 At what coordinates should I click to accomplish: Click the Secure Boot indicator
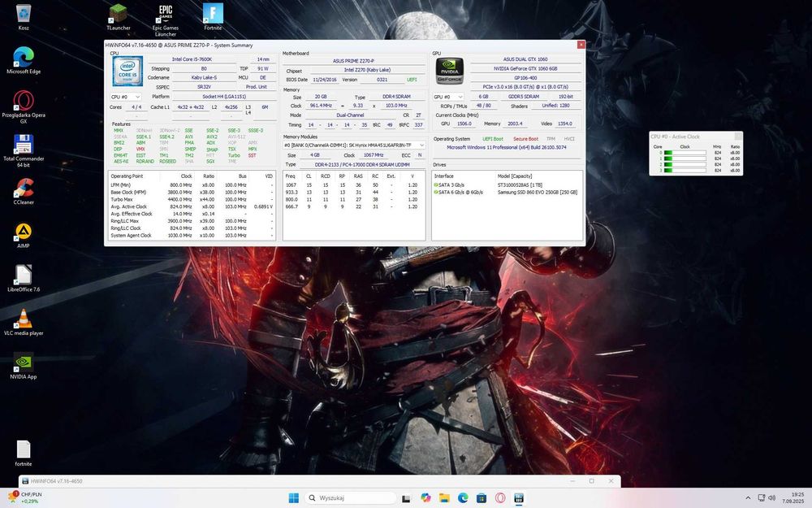(x=525, y=139)
